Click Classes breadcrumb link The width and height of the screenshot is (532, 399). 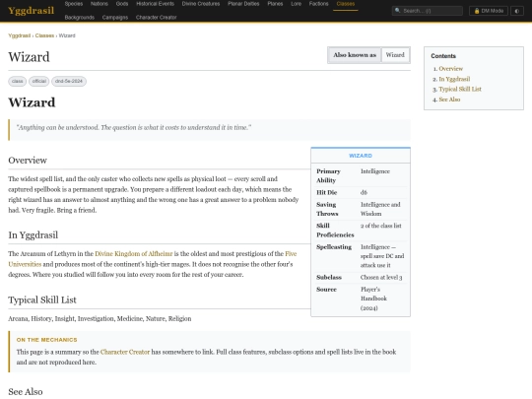pyautogui.click(x=44, y=35)
